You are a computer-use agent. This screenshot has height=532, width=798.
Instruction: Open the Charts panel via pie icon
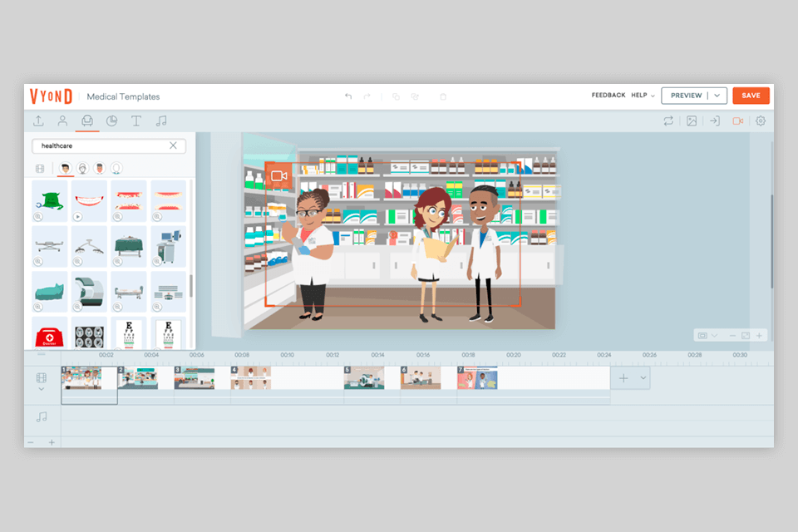(x=111, y=121)
